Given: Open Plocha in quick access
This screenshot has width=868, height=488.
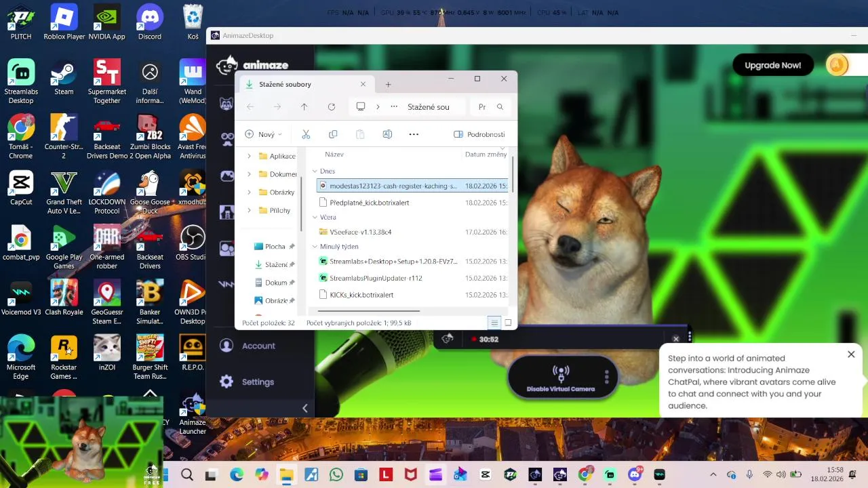Looking at the screenshot, I should coord(274,247).
